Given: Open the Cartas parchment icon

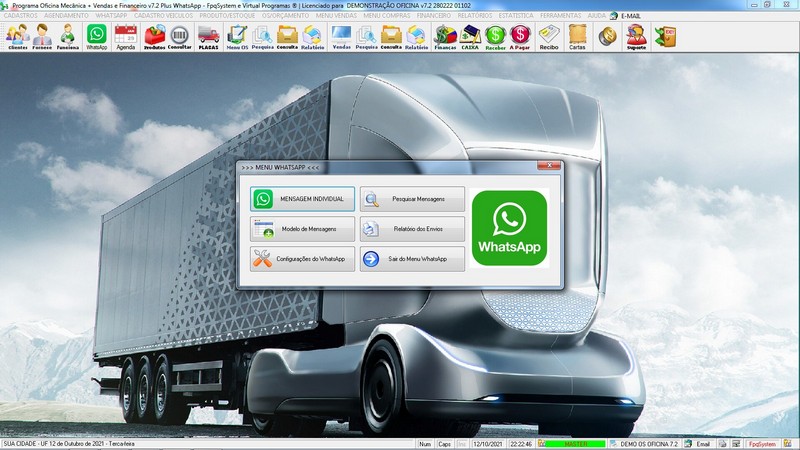Looking at the screenshot, I should [577, 37].
